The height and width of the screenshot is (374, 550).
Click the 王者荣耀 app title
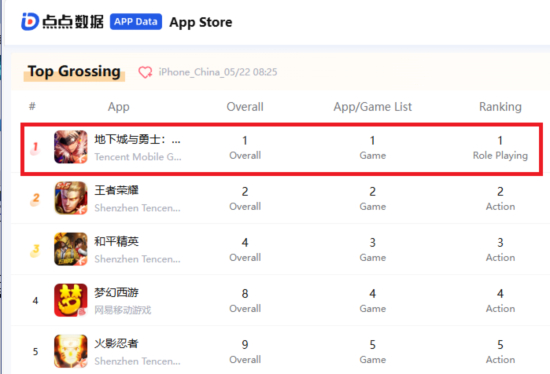tap(116, 190)
